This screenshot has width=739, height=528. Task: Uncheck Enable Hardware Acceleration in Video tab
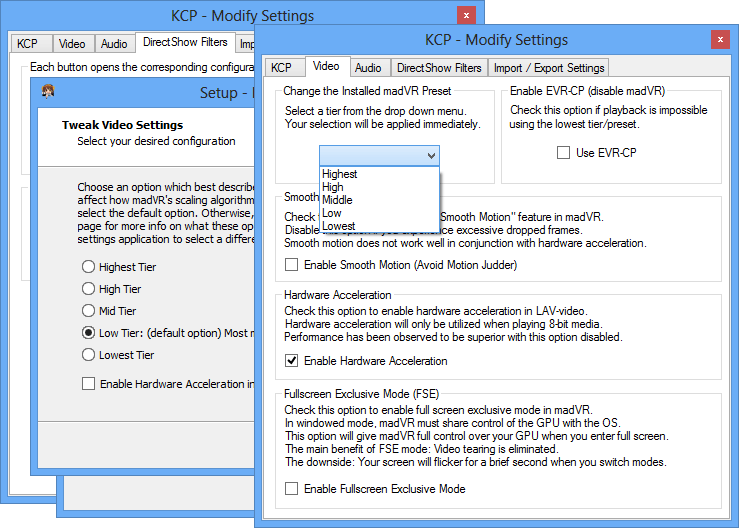[x=292, y=361]
